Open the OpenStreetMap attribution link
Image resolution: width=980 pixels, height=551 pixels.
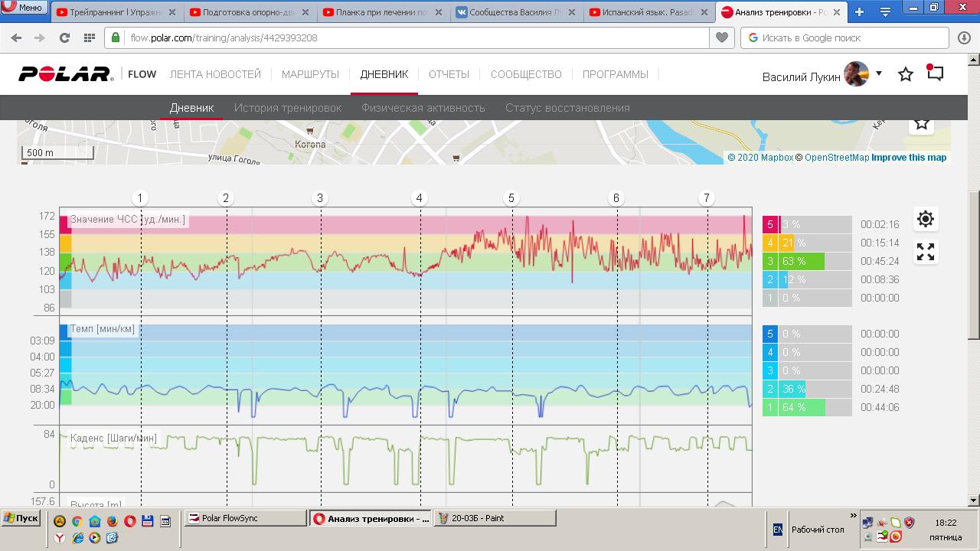tap(836, 158)
